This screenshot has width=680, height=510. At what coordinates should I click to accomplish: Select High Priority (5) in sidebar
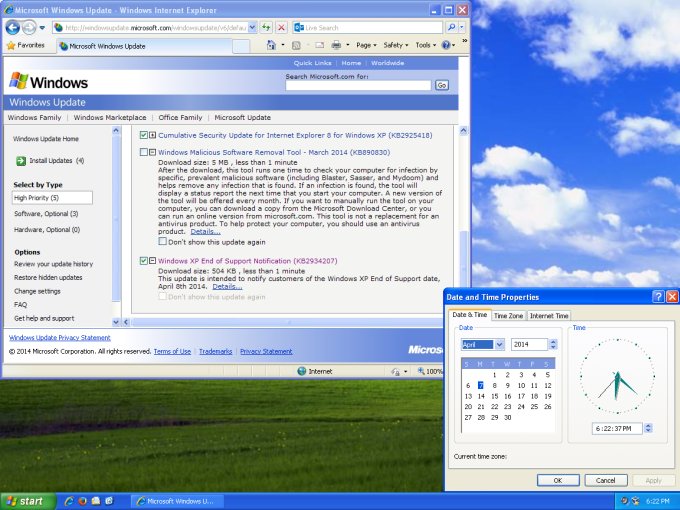coord(52,198)
